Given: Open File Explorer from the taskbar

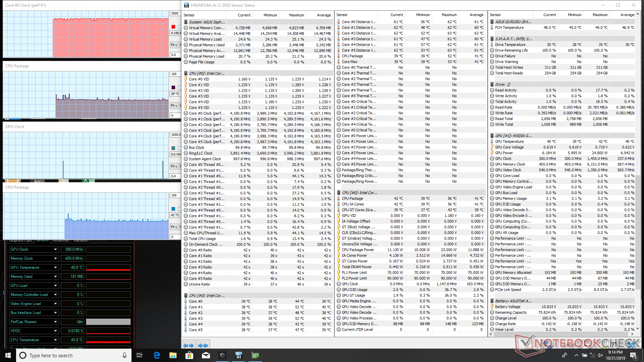Looking at the screenshot, I should (173, 355).
